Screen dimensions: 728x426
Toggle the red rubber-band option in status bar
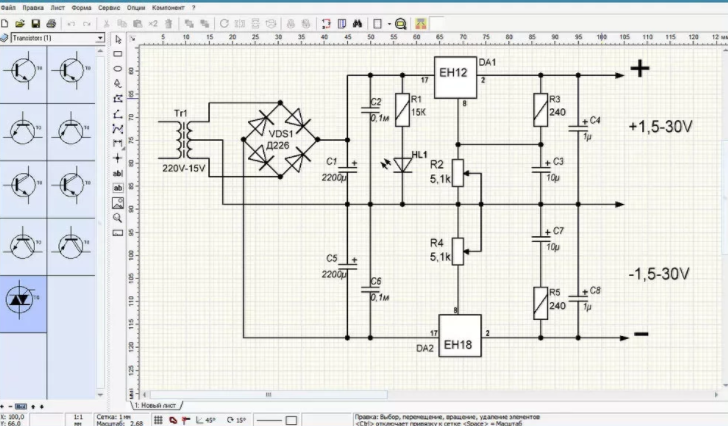[x=173, y=420]
